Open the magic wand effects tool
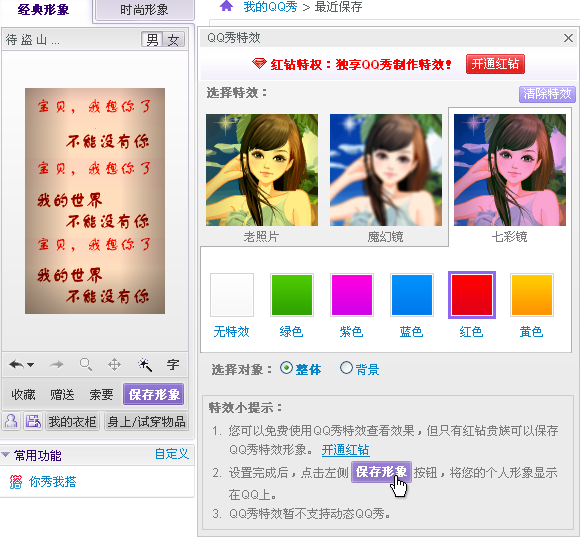This screenshot has height=537, width=580. click(145, 365)
